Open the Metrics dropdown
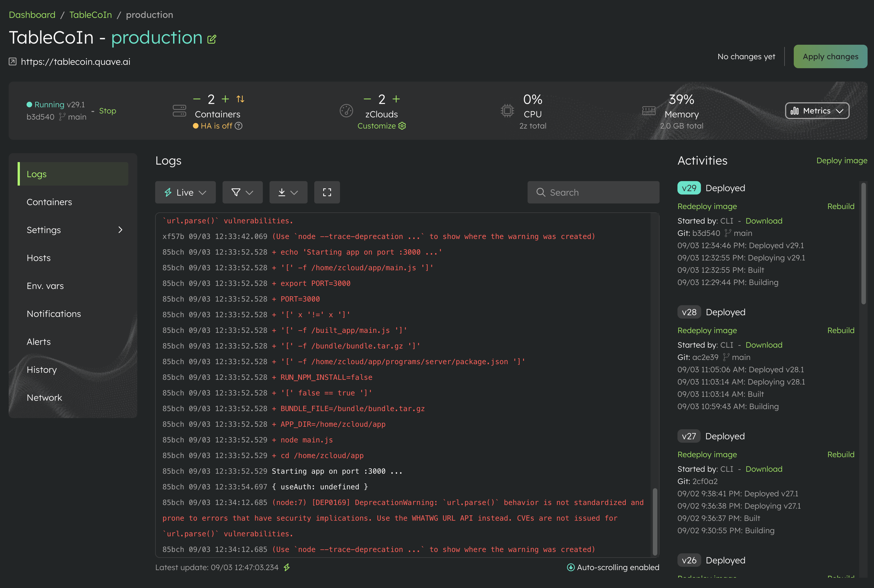 pos(817,111)
